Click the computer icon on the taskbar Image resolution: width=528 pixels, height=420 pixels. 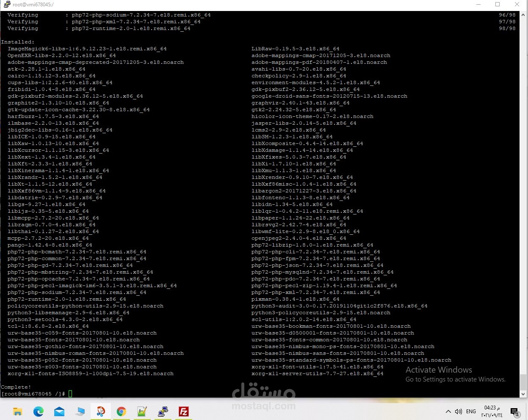coord(80,412)
